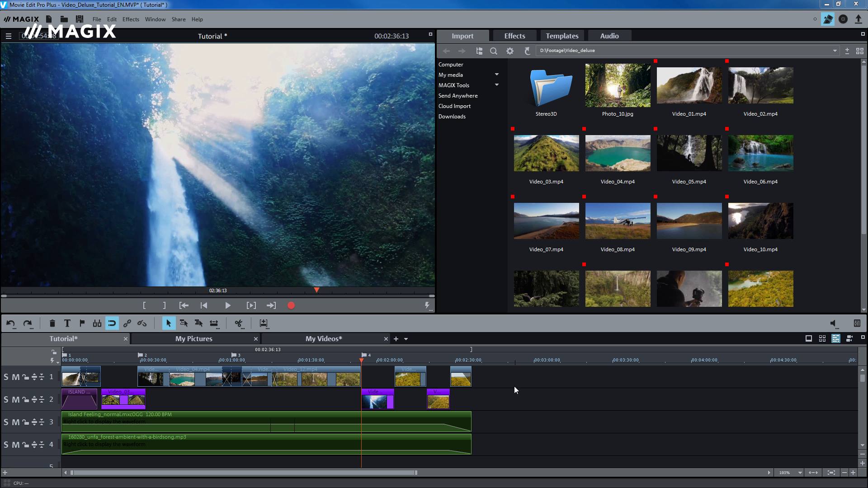
Task: Open the Effects tab in import panel
Action: 514,36
